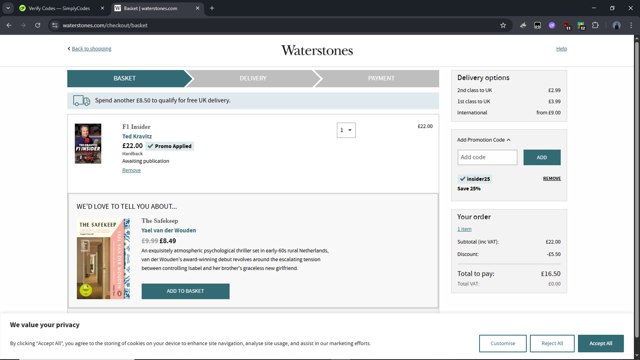Screen dimensions: 640x360
Task: Click the delivery truck icon
Action: coord(81,100)
